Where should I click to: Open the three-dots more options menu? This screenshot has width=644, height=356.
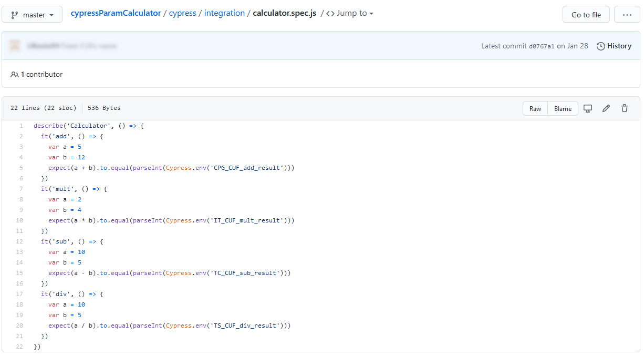(x=627, y=15)
